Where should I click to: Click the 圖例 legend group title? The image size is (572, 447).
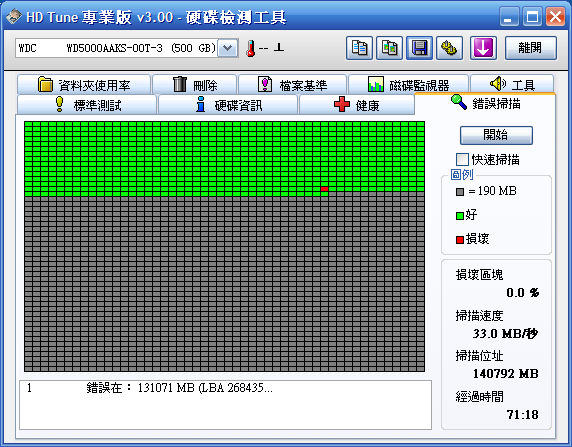point(462,175)
